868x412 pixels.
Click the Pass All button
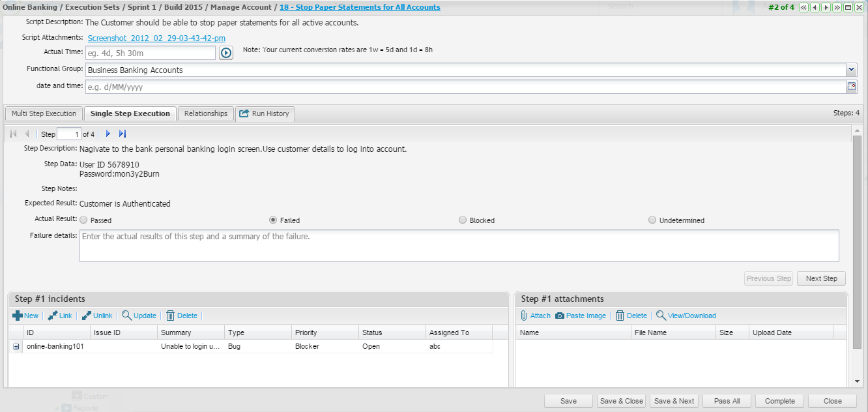click(x=727, y=401)
